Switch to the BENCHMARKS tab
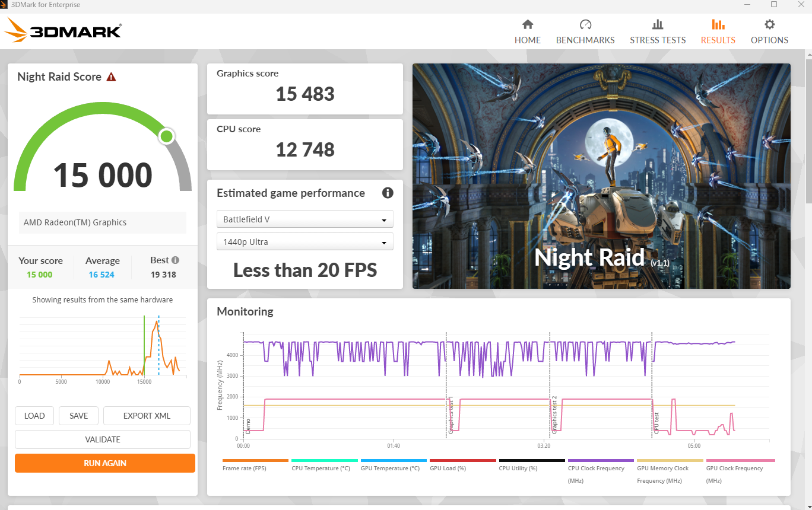The width and height of the screenshot is (812, 510). (x=585, y=40)
